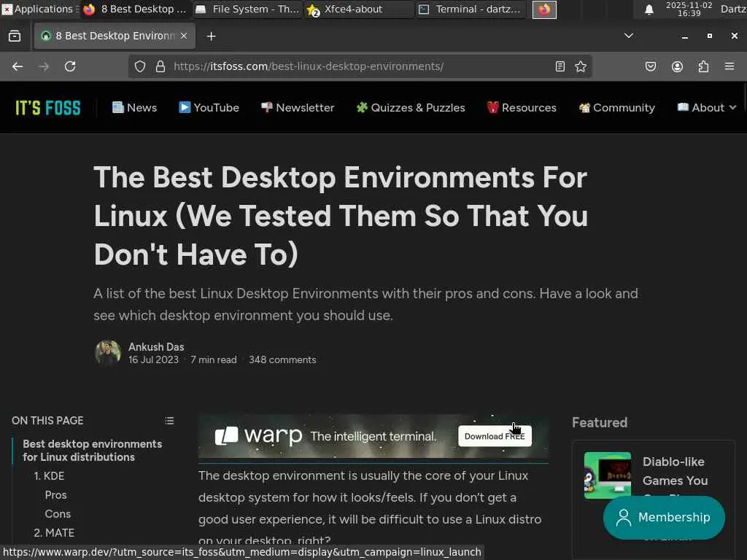
Task: Go to Best desktop environments for Linux section
Action: click(93, 451)
